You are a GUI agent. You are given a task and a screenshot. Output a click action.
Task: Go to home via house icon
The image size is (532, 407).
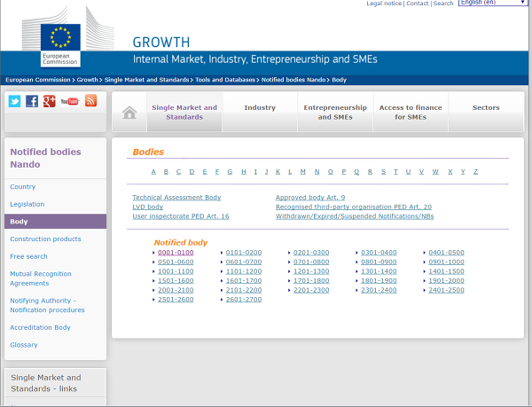point(129,113)
